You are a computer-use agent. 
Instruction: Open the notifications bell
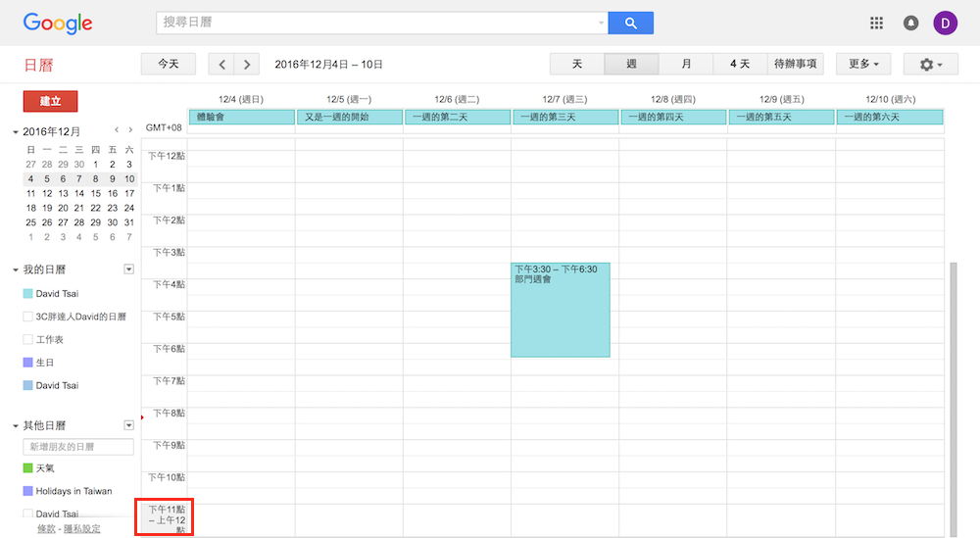click(911, 23)
